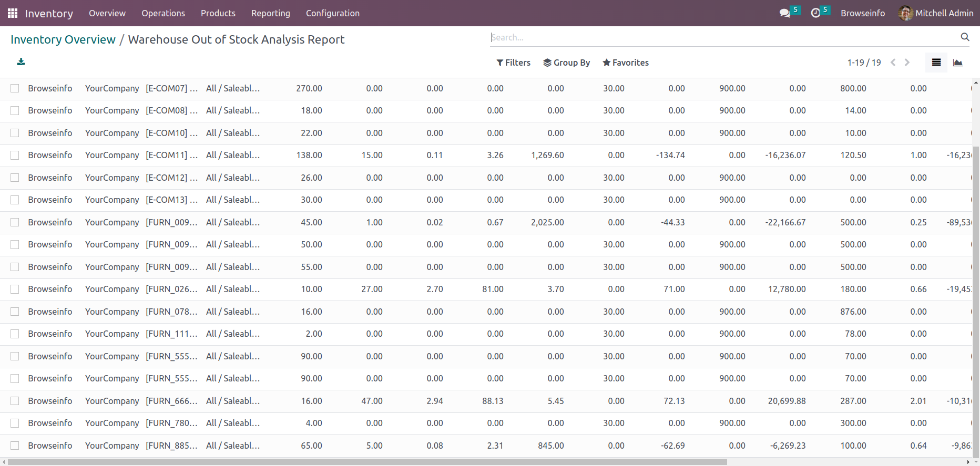This screenshot has width=980, height=466.
Task: Go to previous page arrow
Action: tap(893, 63)
